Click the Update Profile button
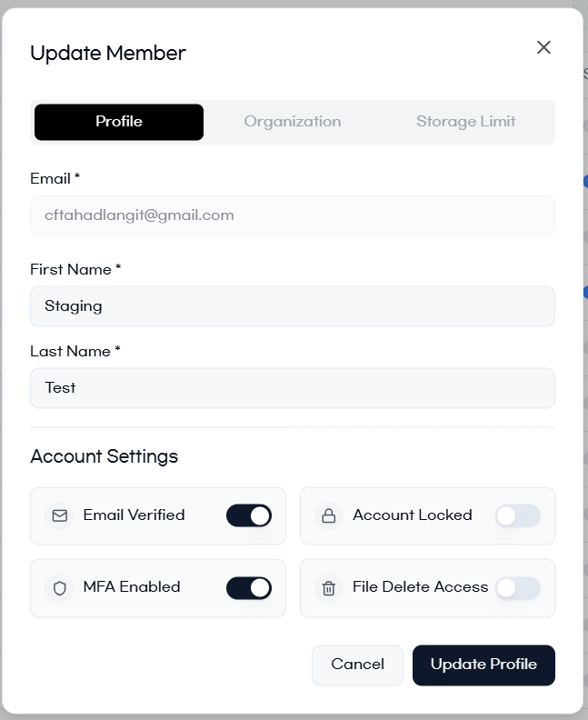The height and width of the screenshot is (720, 588). (x=483, y=665)
